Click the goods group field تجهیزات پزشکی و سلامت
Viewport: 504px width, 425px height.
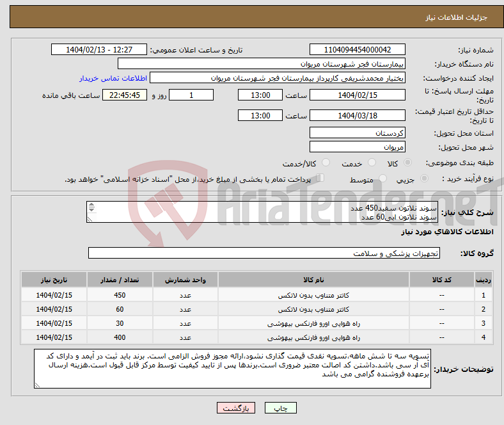264,253
